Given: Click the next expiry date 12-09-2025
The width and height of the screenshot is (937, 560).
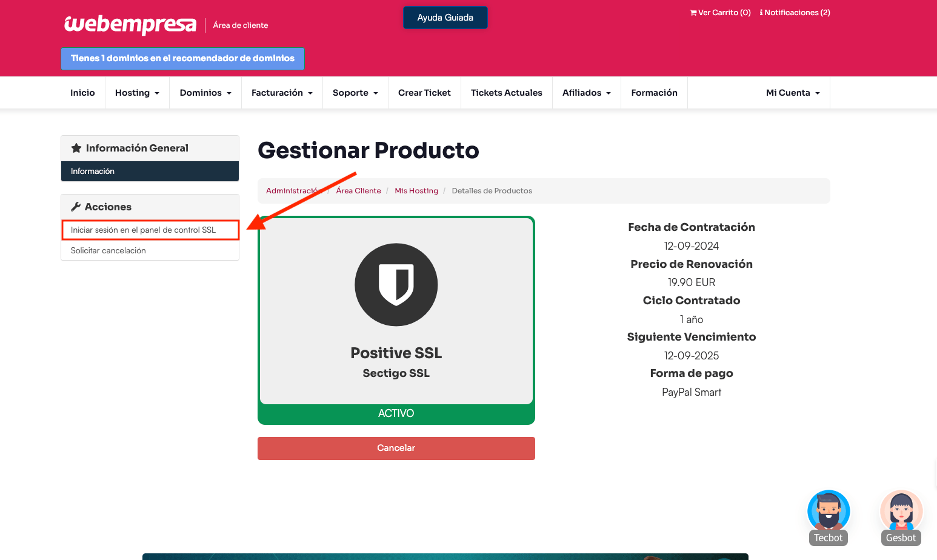Looking at the screenshot, I should [692, 356].
